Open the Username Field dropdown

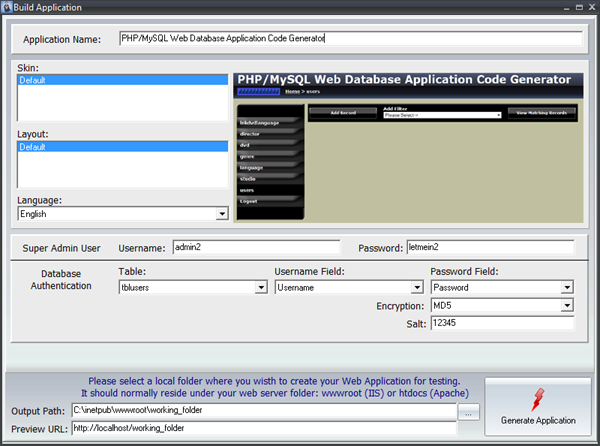point(349,287)
